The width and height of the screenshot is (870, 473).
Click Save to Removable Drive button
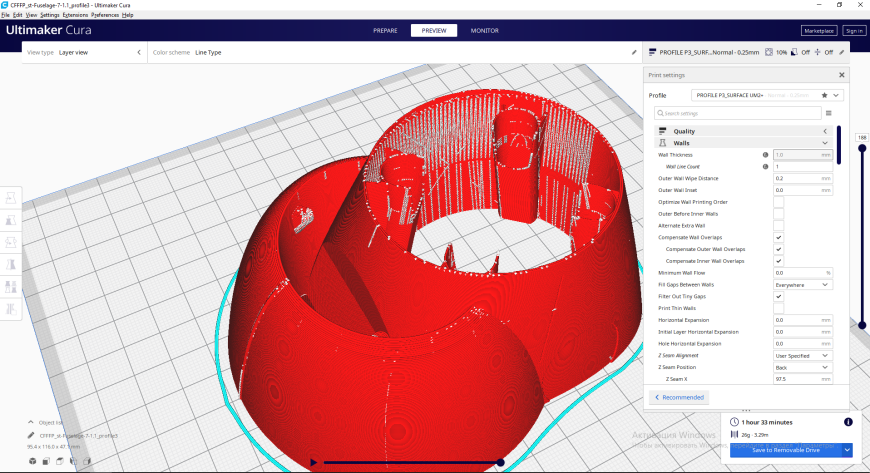pos(786,450)
